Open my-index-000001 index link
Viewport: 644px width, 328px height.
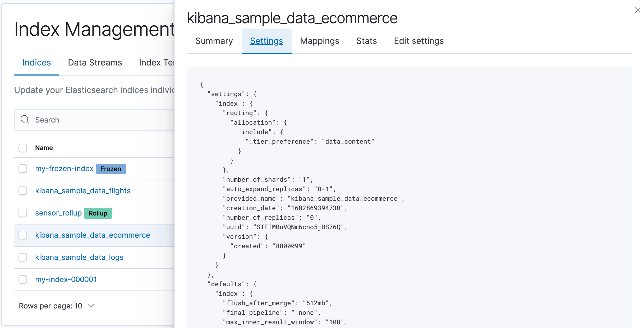tap(66, 279)
